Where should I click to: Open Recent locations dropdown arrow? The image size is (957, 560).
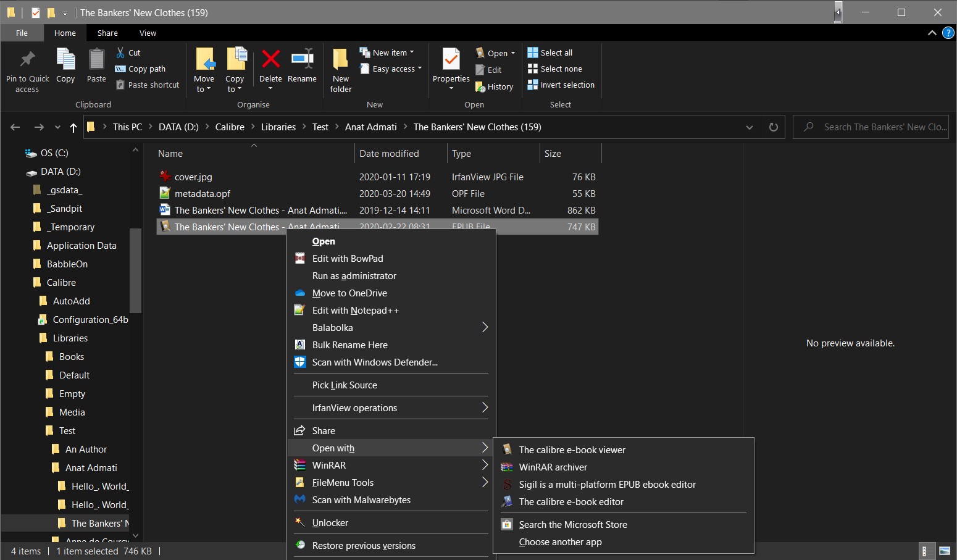coord(57,127)
